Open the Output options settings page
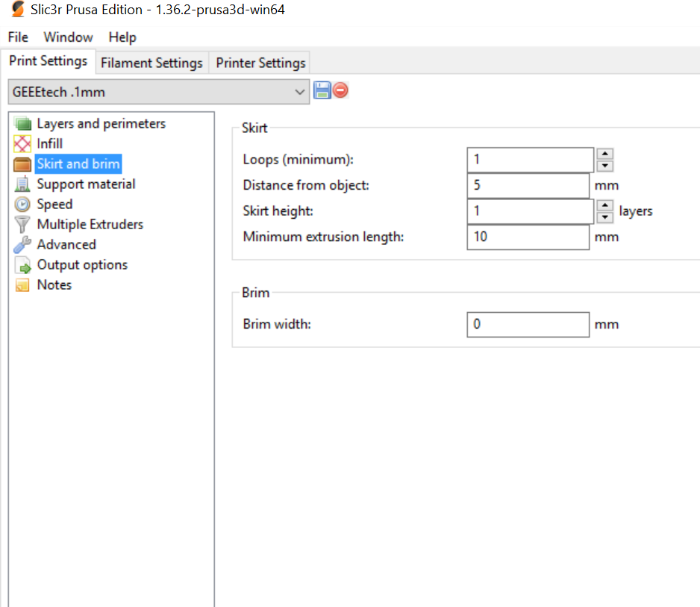This screenshot has width=700, height=607. [x=82, y=265]
